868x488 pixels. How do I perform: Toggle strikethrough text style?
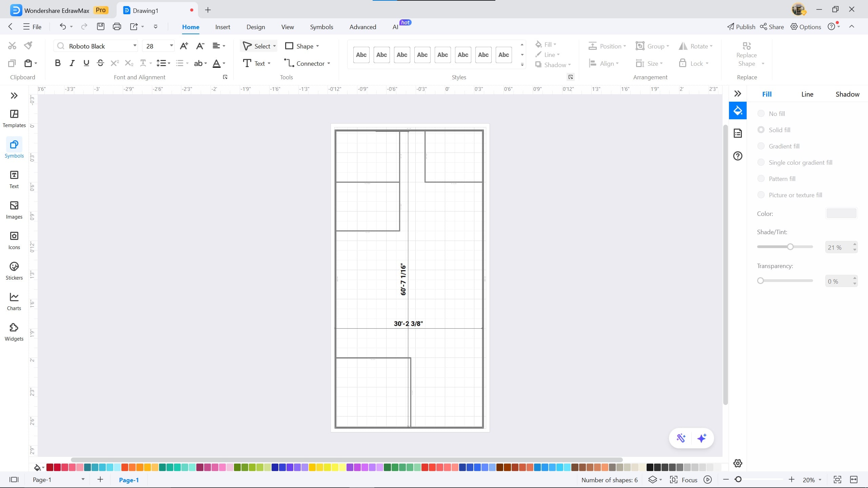100,63
